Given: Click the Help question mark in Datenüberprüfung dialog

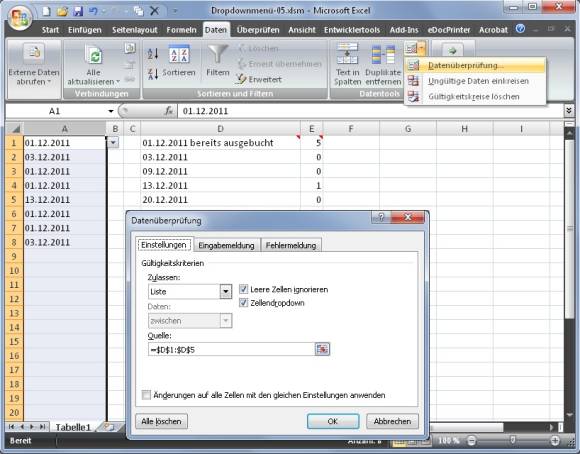Looking at the screenshot, I should click(381, 217).
